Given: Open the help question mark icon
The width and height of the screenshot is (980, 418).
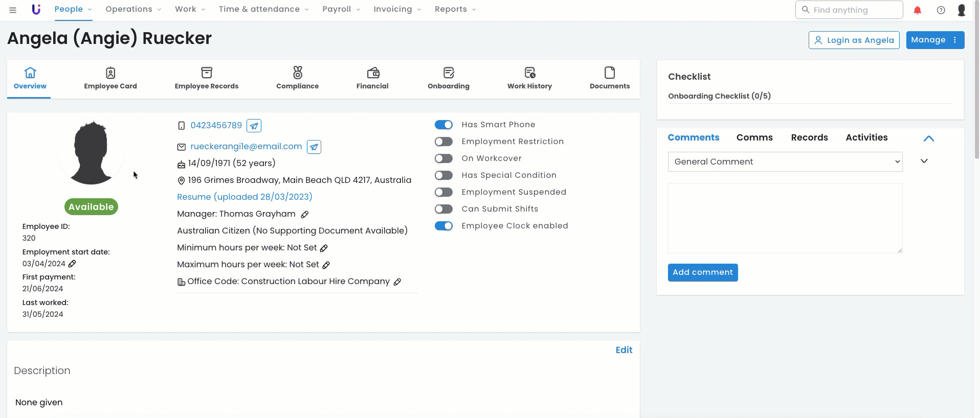Looking at the screenshot, I should click(x=941, y=10).
